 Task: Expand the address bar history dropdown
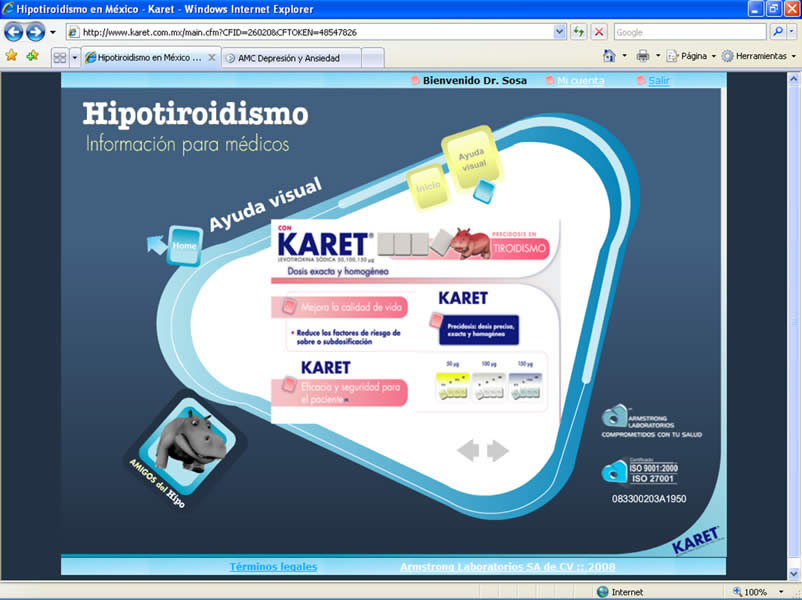[x=560, y=32]
